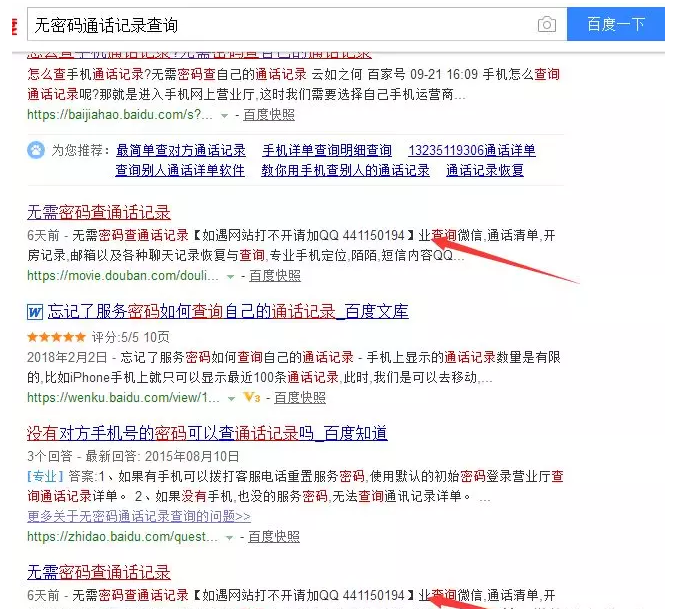This screenshot has height=609, width=675.
Task: Open recommended link 手机详单查询明细查询
Action: (327, 150)
